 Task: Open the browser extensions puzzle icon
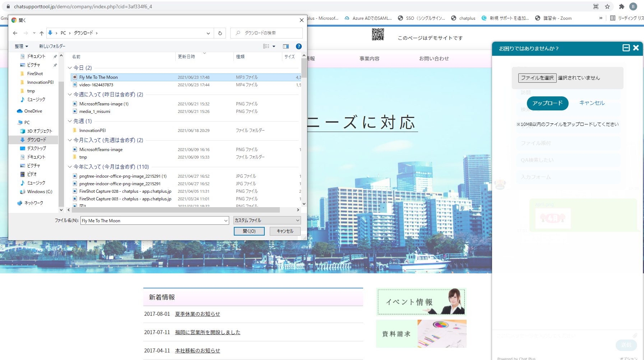pos(622,6)
